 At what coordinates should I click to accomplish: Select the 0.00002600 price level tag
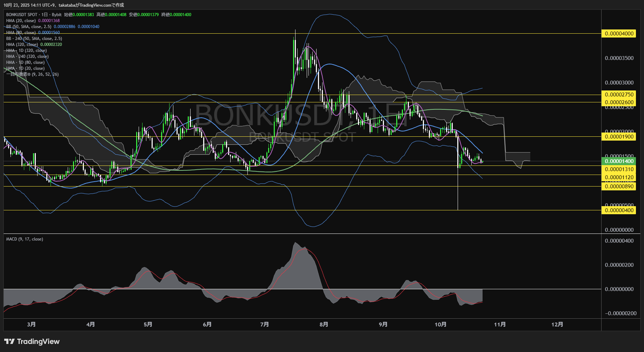(619, 102)
